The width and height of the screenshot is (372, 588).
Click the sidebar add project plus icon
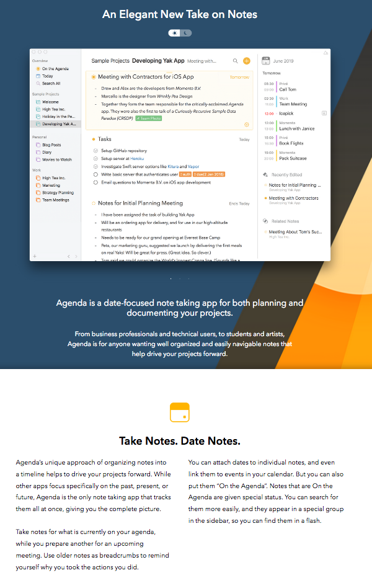pos(35,257)
